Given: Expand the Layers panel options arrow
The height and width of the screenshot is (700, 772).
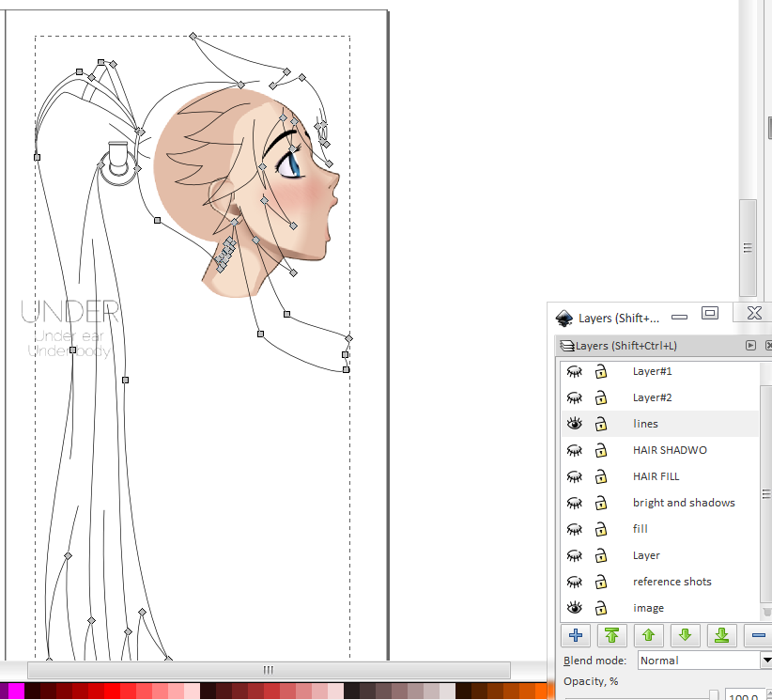Looking at the screenshot, I should pyautogui.click(x=750, y=346).
